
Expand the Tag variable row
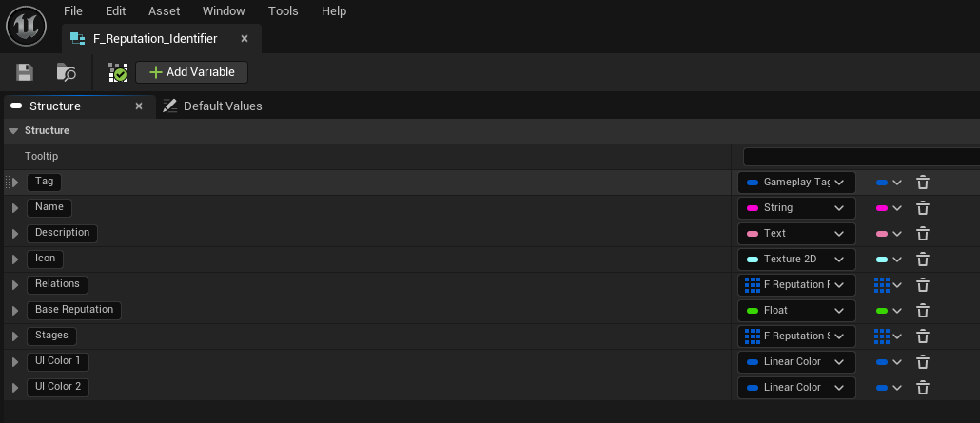tap(15, 182)
